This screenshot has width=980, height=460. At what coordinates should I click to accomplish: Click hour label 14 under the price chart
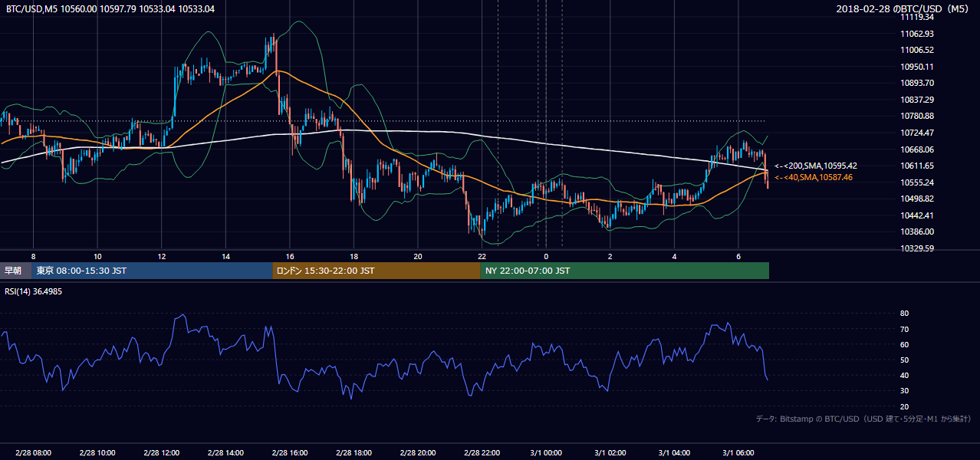point(225,256)
